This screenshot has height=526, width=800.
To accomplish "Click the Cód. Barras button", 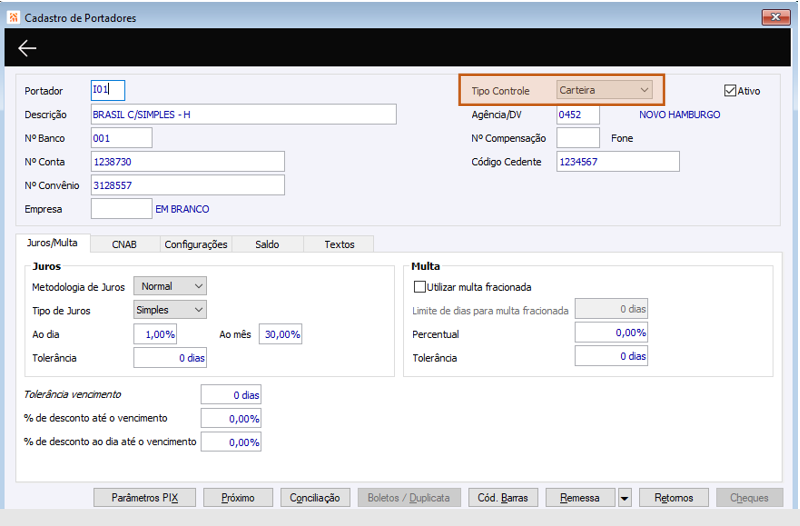I will point(503,497).
